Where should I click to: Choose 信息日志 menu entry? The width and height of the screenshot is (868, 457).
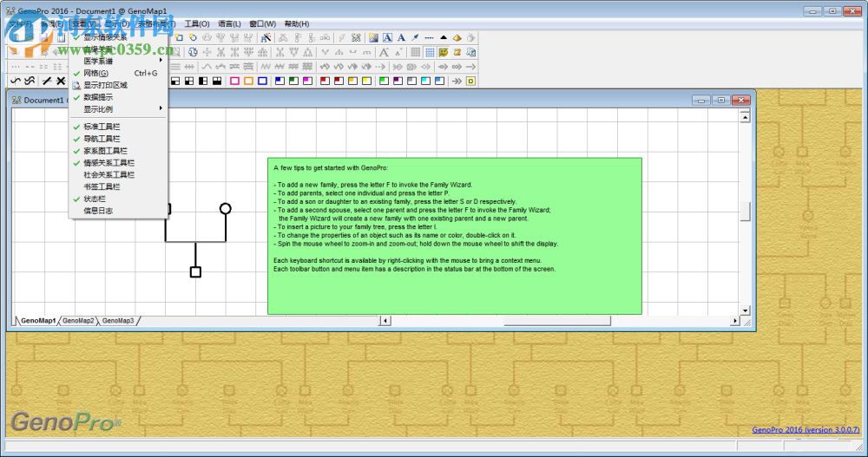point(118,211)
